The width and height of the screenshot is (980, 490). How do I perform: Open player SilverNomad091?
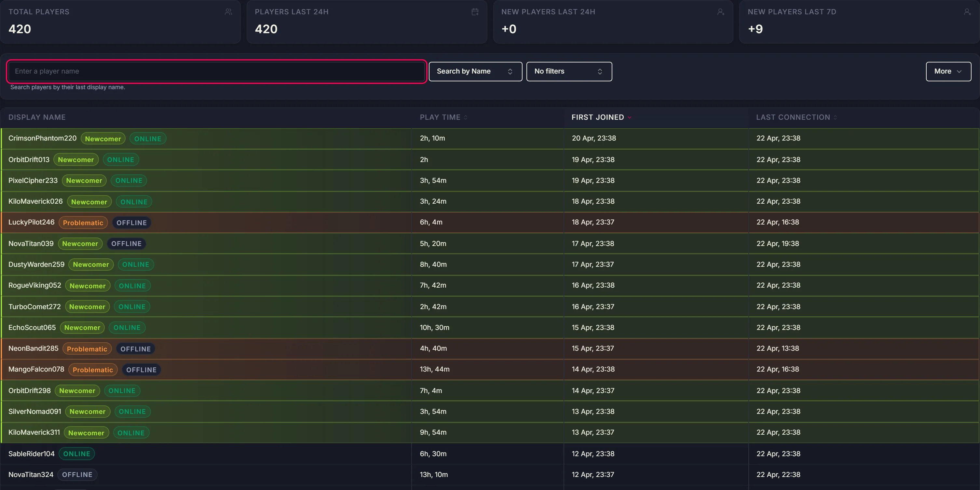(x=34, y=412)
